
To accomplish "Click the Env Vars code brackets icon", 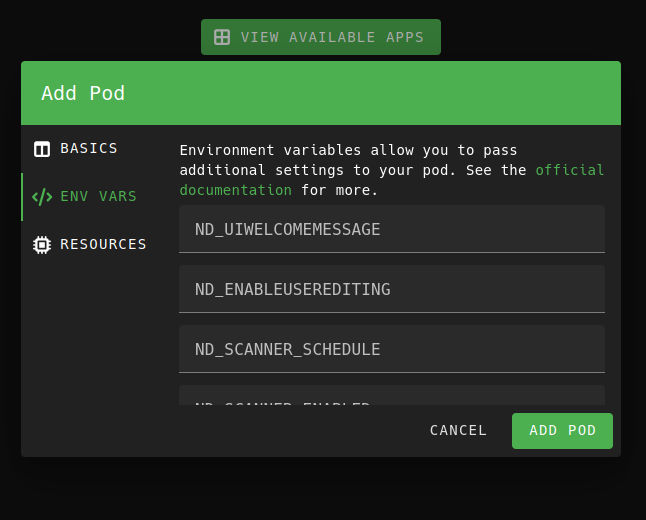I will tap(42, 197).
